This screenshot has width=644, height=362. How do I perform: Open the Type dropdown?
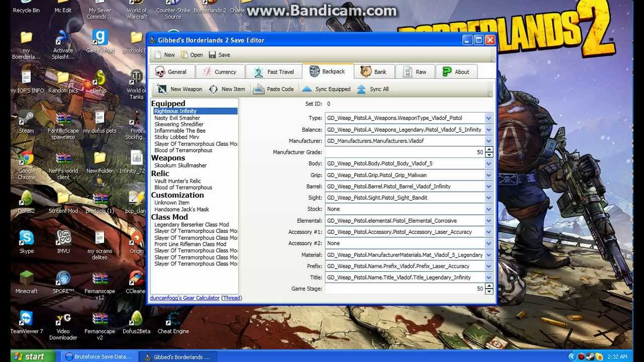pyautogui.click(x=488, y=118)
